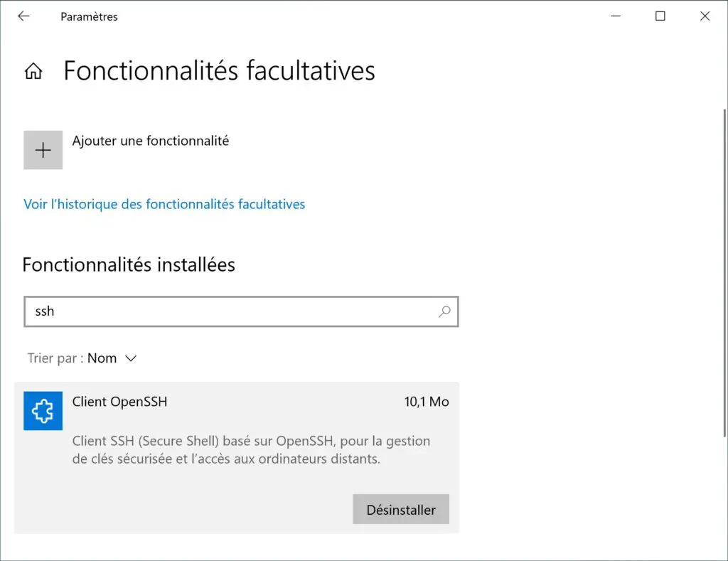This screenshot has width=728, height=561.
Task: Click the Client OpenSSH puzzle icon
Action: (43, 411)
